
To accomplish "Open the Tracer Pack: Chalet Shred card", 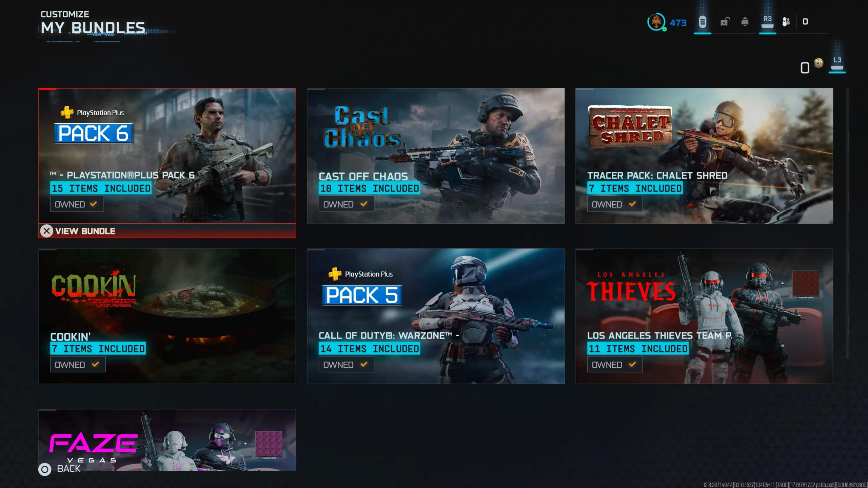I will click(704, 156).
